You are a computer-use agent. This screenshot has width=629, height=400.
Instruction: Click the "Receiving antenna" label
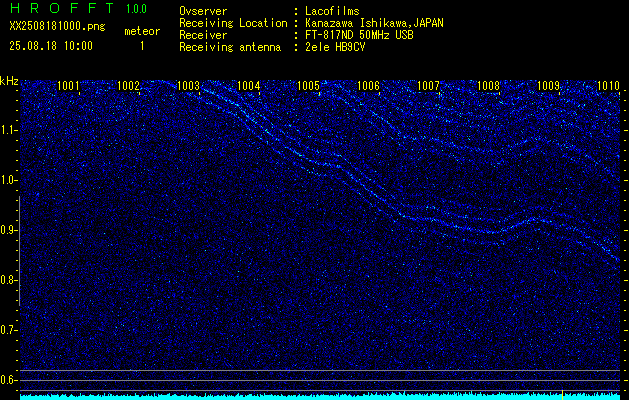pos(230,48)
